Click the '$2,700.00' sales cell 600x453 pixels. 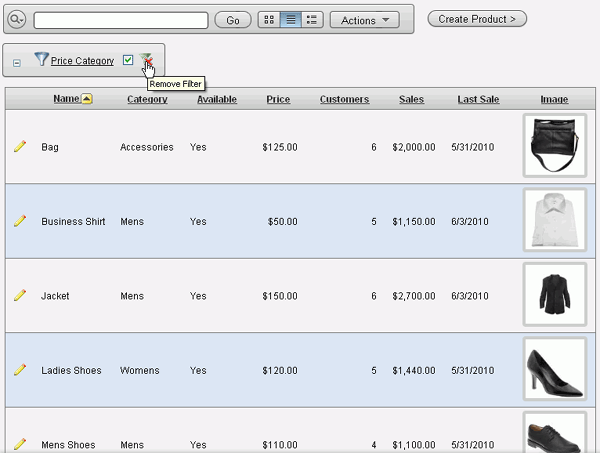(x=414, y=296)
